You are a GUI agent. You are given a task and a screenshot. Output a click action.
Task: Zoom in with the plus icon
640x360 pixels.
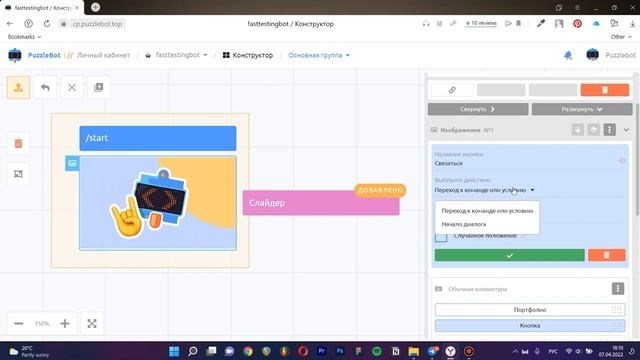point(65,324)
